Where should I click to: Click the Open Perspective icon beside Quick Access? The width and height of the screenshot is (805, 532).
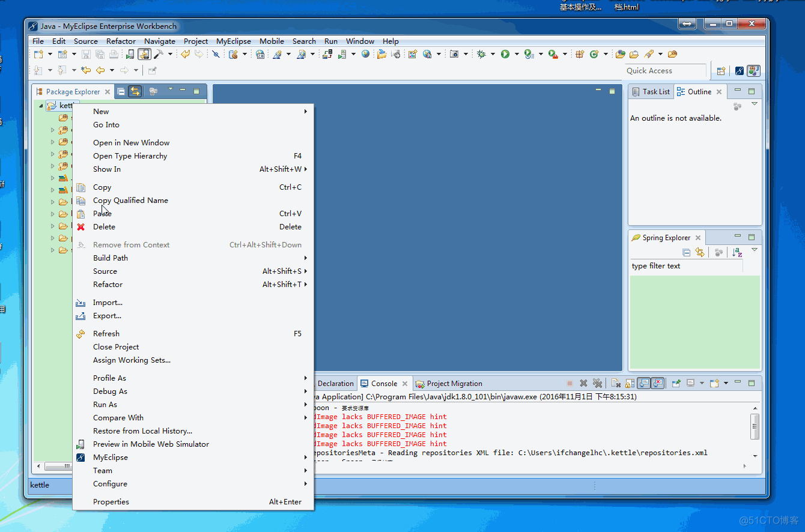point(720,71)
